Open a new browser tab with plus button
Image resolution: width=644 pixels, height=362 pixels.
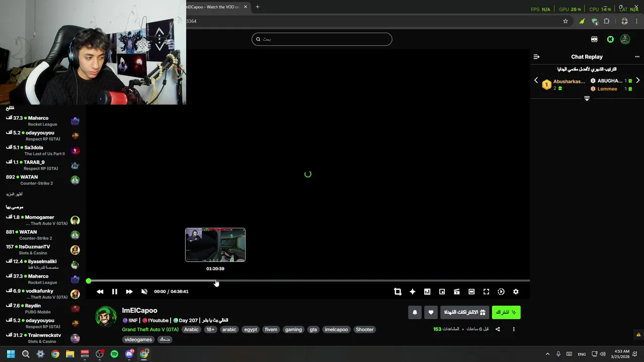click(x=257, y=7)
